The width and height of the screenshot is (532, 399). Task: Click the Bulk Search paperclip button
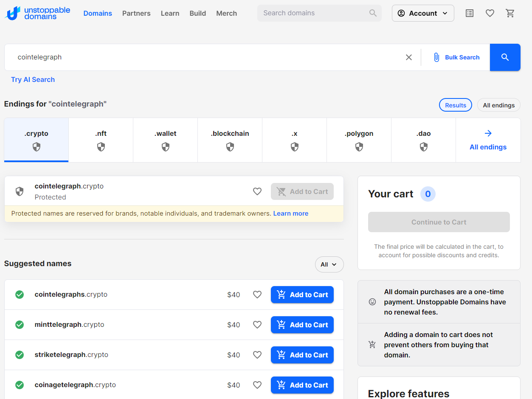(456, 57)
